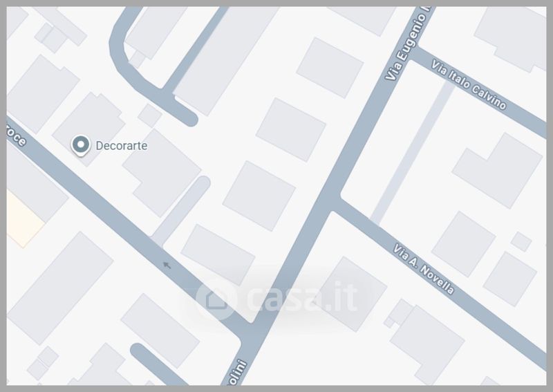Click the pale yellow area at left edge

24,219
